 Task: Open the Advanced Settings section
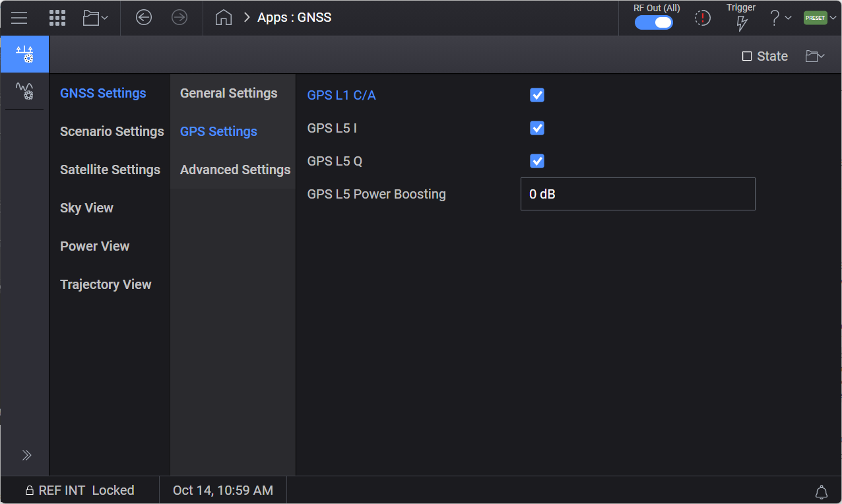[235, 170]
